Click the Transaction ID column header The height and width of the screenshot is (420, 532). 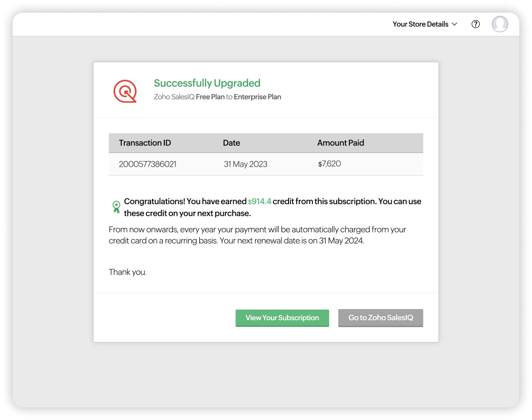145,143
